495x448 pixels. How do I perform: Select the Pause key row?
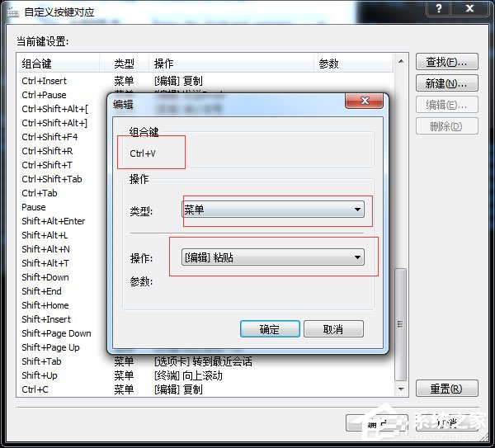(34, 207)
